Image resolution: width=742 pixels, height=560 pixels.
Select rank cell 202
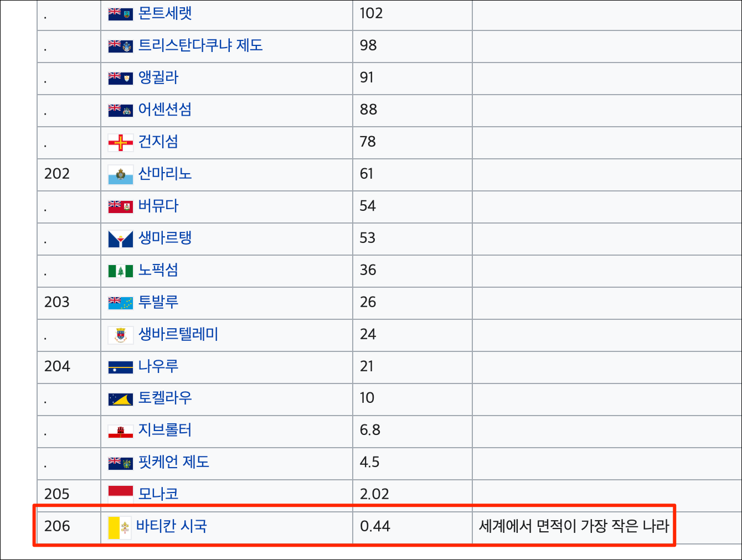click(57, 174)
